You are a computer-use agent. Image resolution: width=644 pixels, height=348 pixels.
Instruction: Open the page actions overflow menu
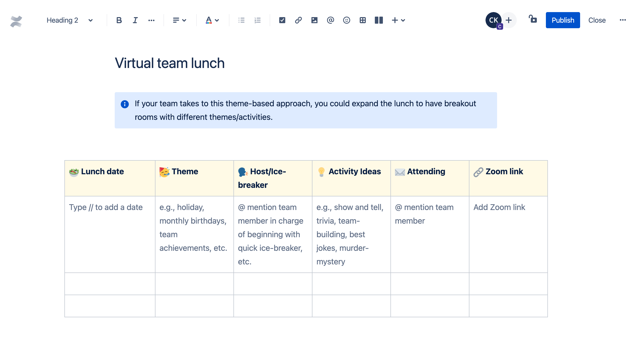pyautogui.click(x=623, y=20)
